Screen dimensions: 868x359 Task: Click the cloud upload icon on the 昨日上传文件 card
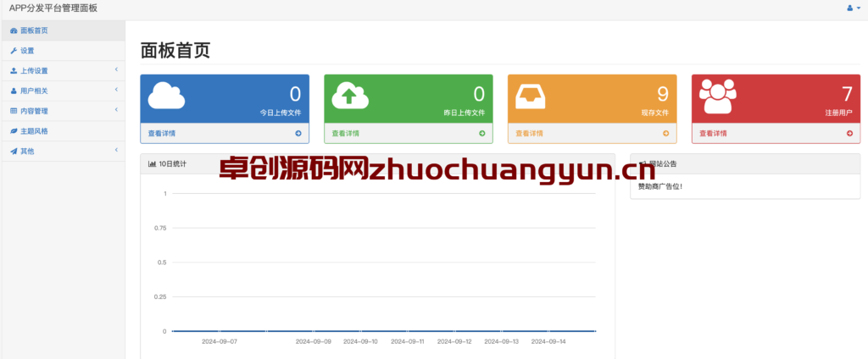pos(350,95)
